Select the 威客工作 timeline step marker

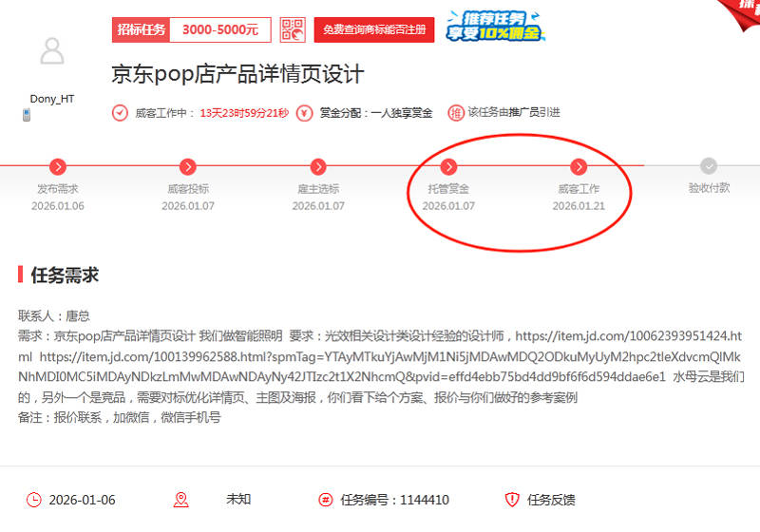(579, 166)
